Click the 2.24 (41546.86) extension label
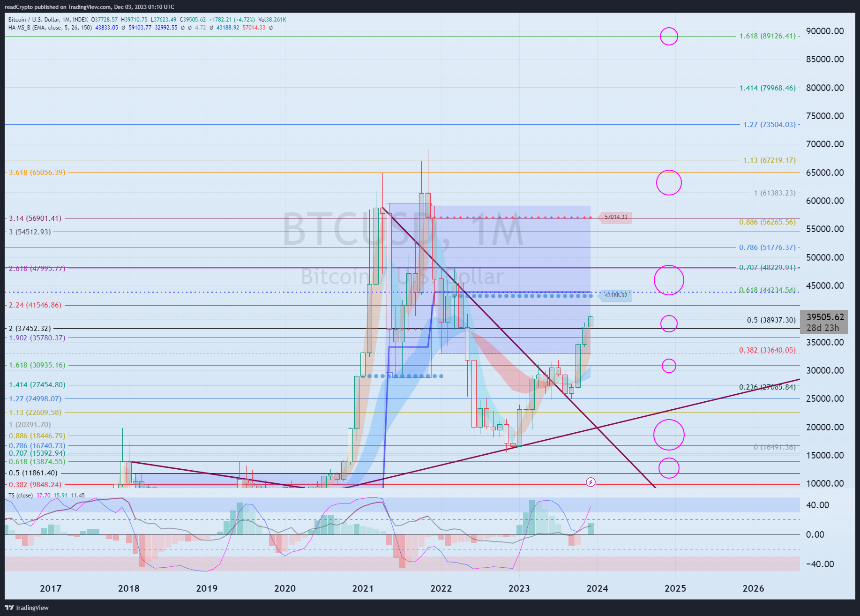860x616 pixels. coord(35,305)
